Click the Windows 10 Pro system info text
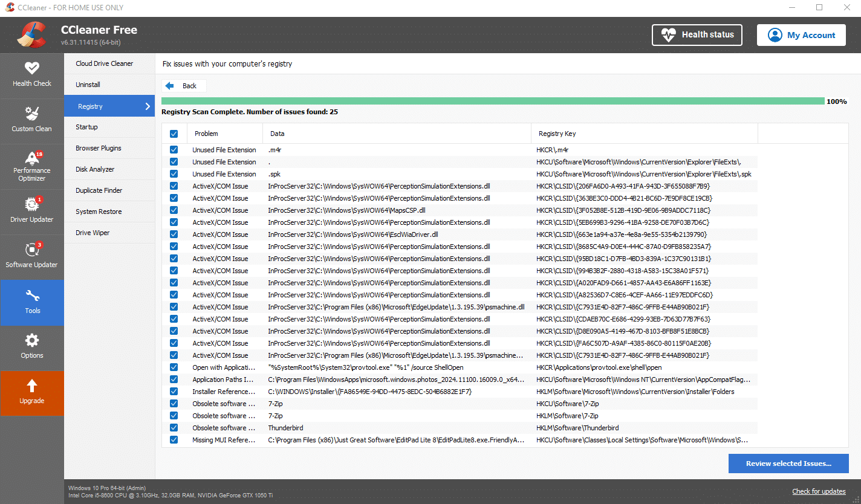The height and width of the screenshot is (504, 861). 107,488
